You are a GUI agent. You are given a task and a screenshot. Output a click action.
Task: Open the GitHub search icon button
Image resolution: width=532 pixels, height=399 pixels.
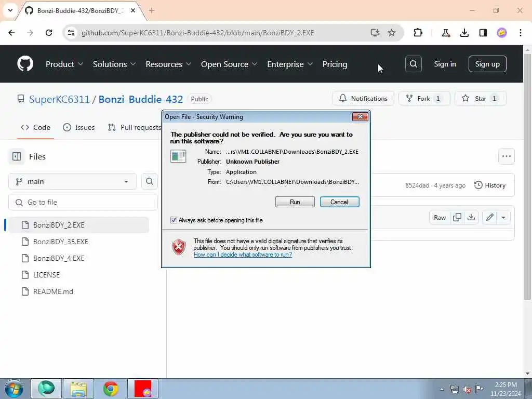pyautogui.click(x=413, y=64)
